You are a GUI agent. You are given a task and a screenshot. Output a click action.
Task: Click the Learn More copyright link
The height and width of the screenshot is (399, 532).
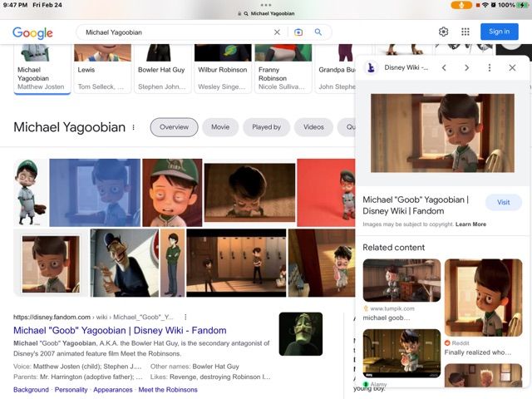click(x=470, y=224)
